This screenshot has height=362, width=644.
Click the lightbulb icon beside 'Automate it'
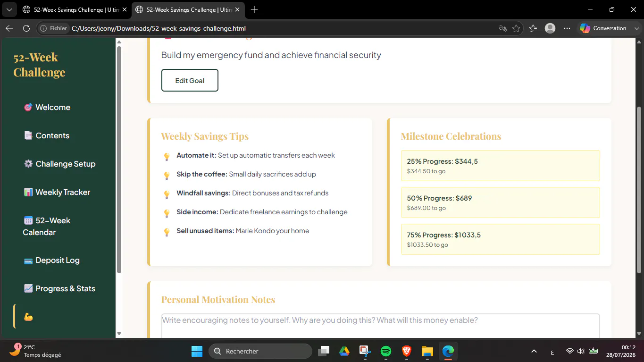point(167,157)
